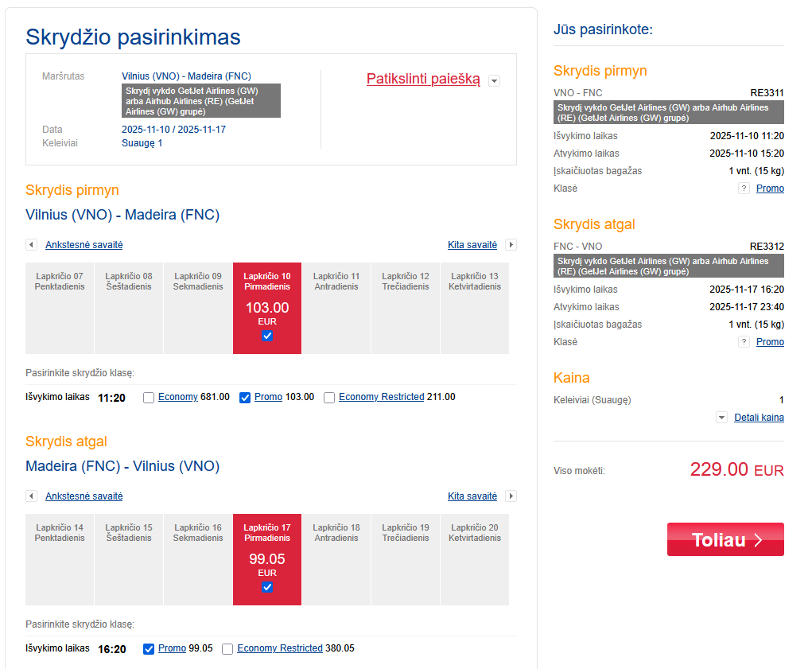Expand the Patikslinti paiešką dropdown arrow
812x669 pixels.
point(495,81)
